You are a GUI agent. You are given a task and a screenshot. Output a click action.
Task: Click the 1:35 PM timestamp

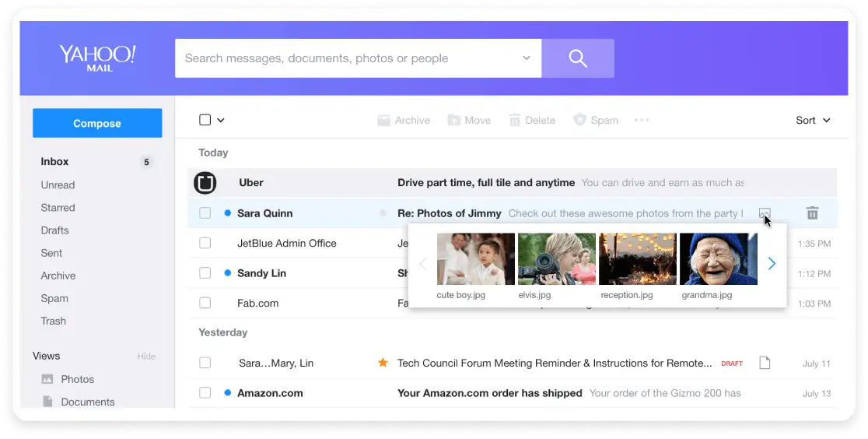(814, 244)
